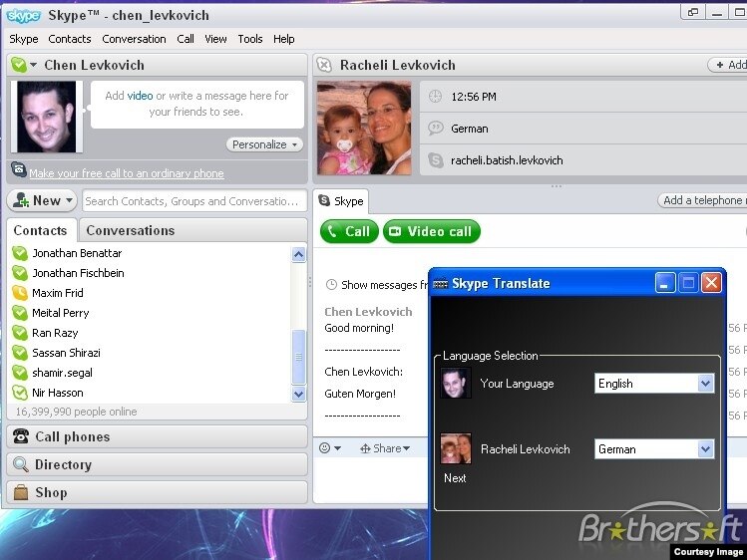Click the Skype icon beside racheli.batish.levkovich

[436, 160]
